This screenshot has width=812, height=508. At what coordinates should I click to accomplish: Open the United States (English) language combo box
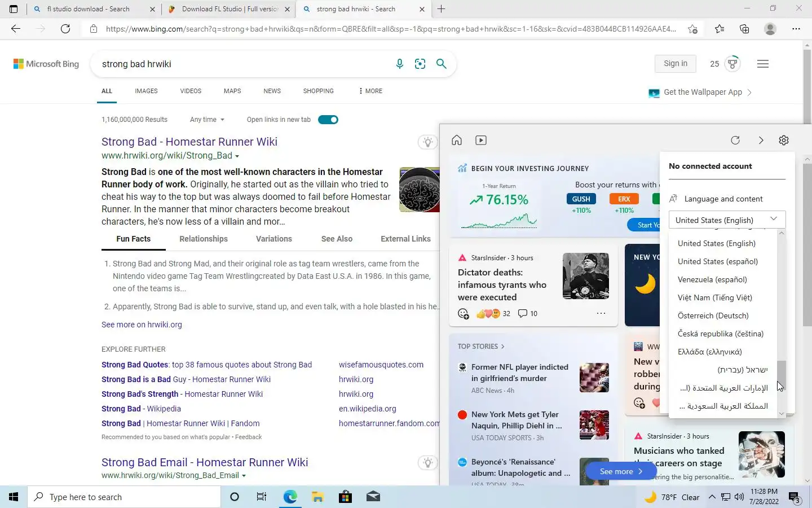coord(727,220)
